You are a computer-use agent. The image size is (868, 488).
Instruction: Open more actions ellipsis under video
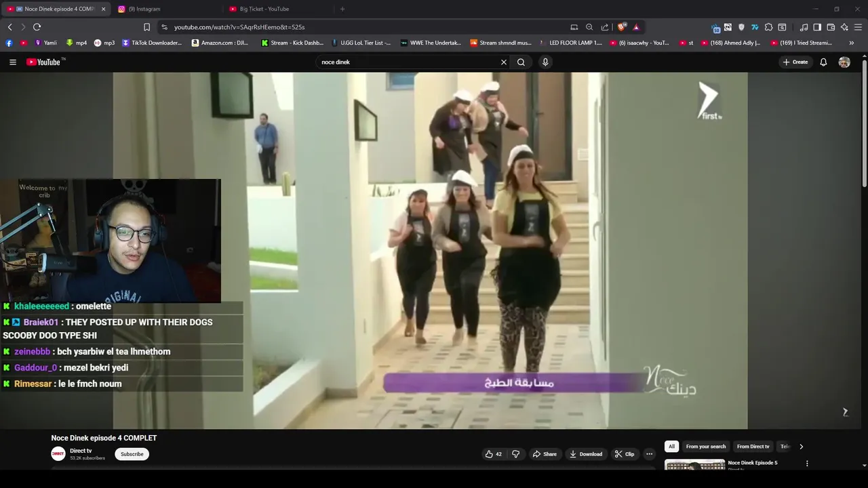tap(649, 454)
